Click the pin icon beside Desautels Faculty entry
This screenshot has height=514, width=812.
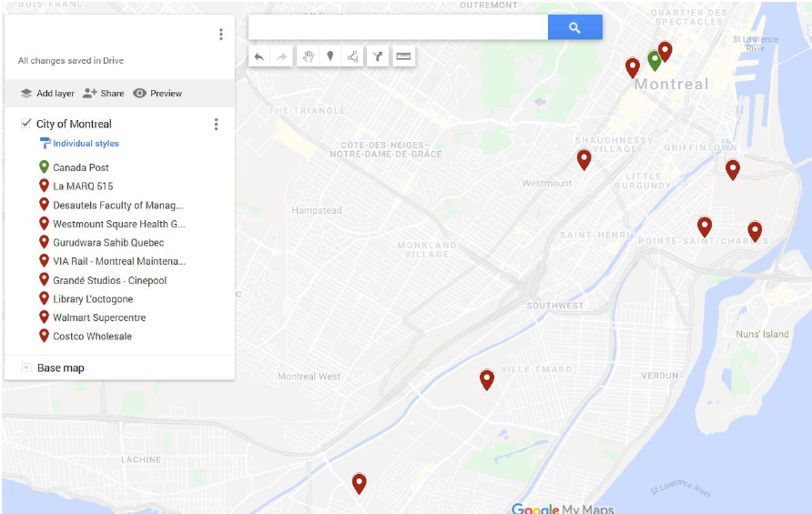(44, 204)
